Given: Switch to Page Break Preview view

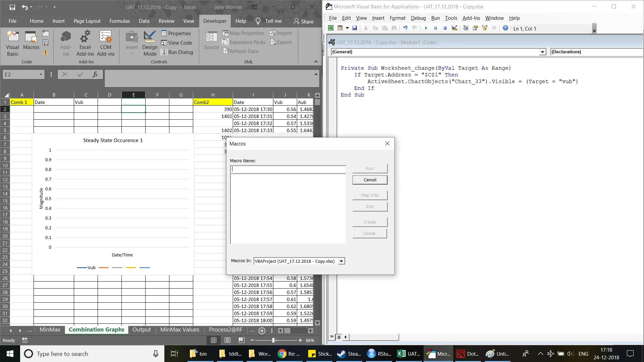Looking at the screenshot, I should (x=241, y=340).
